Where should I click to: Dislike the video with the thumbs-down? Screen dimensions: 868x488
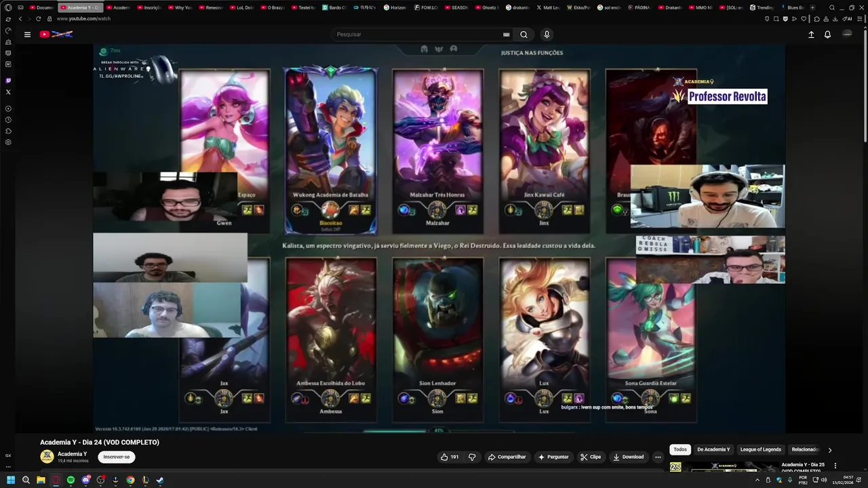472,457
